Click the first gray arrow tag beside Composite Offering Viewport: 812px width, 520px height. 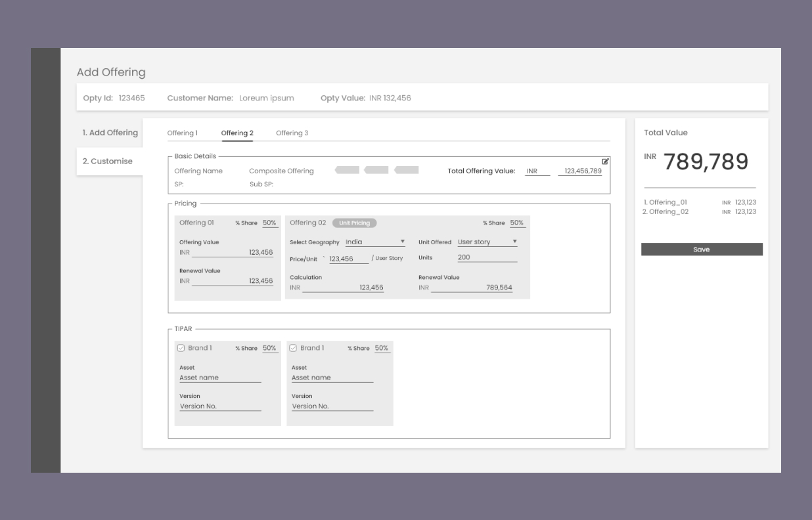click(x=348, y=171)
